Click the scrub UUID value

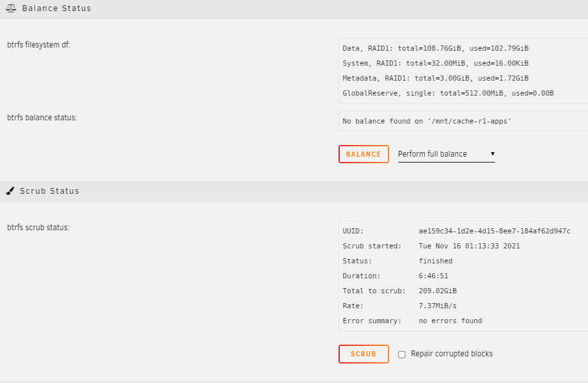[494, 231]
